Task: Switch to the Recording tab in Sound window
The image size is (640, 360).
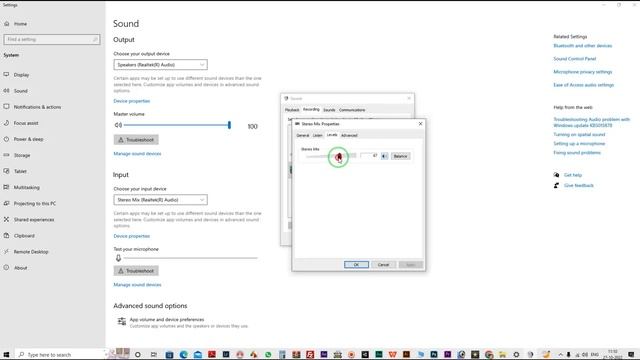Action: point(311,109)
